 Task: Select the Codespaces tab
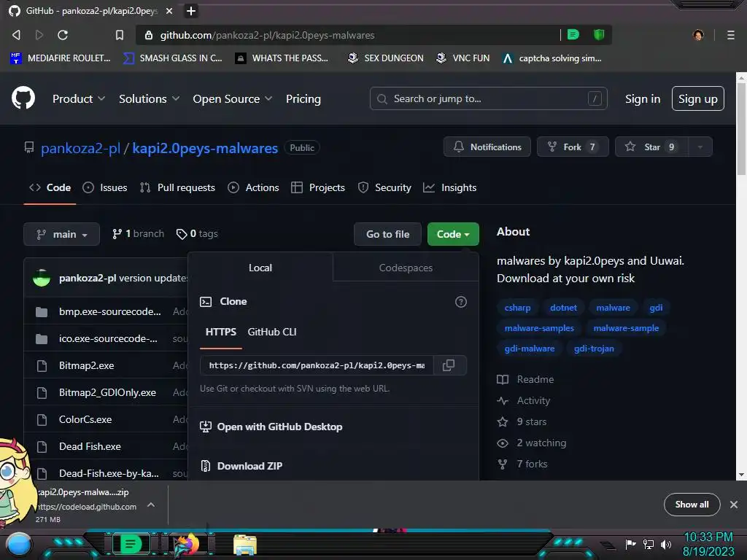click(406, 268)
